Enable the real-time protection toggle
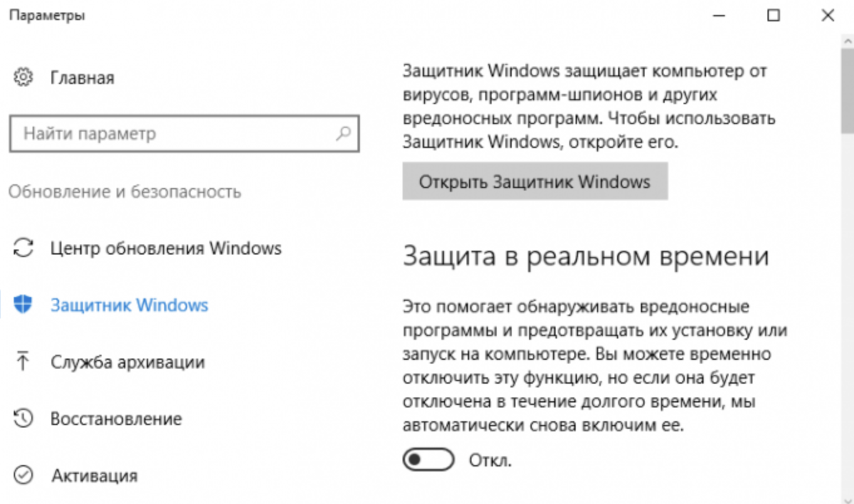854x504 pixels. tap(428, 460)
